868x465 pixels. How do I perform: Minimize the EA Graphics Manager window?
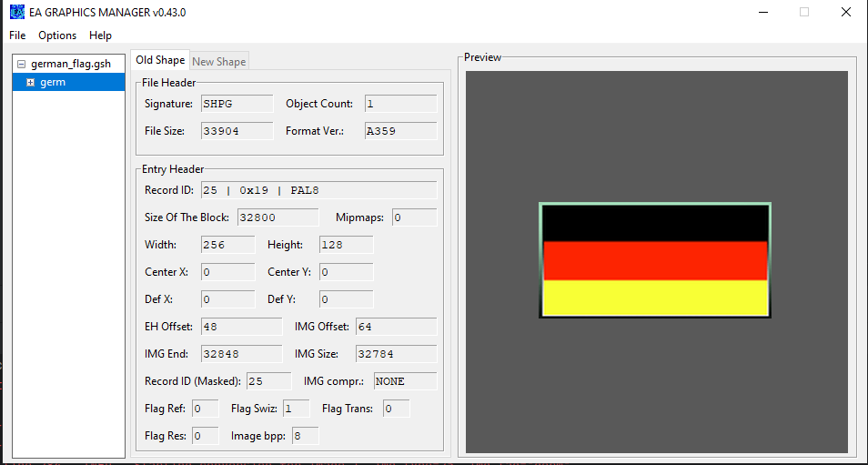pyautogui.click(x=762, y=12)
